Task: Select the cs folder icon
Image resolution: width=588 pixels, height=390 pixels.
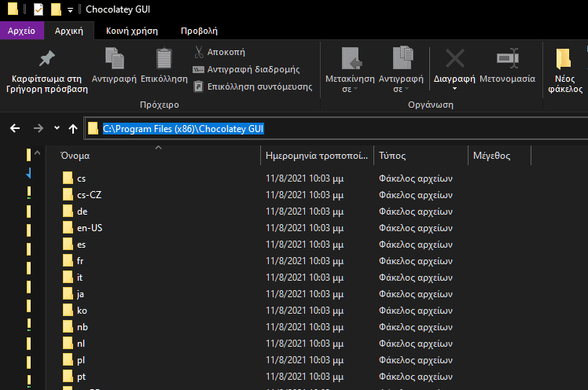Action: coord(68,178)
